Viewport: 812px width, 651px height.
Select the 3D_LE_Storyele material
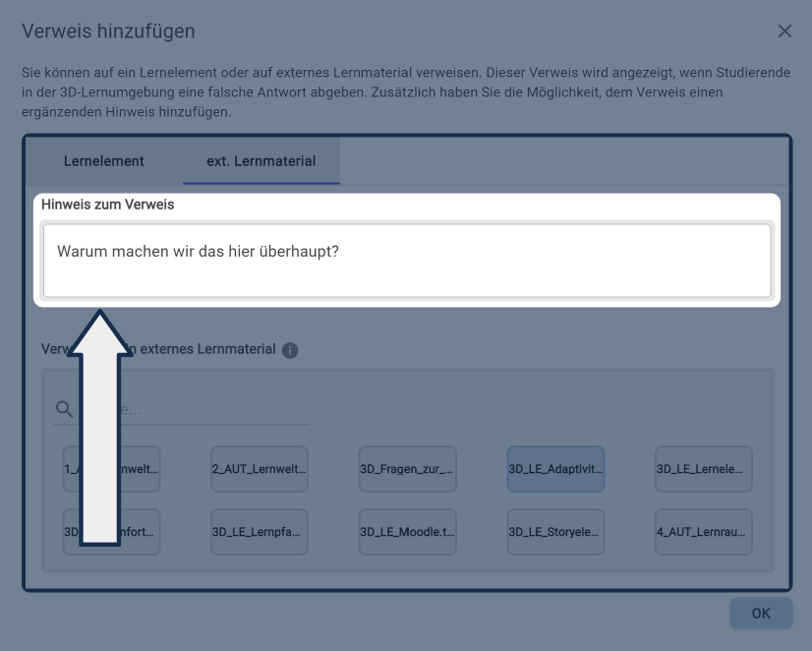pos(555,532)
